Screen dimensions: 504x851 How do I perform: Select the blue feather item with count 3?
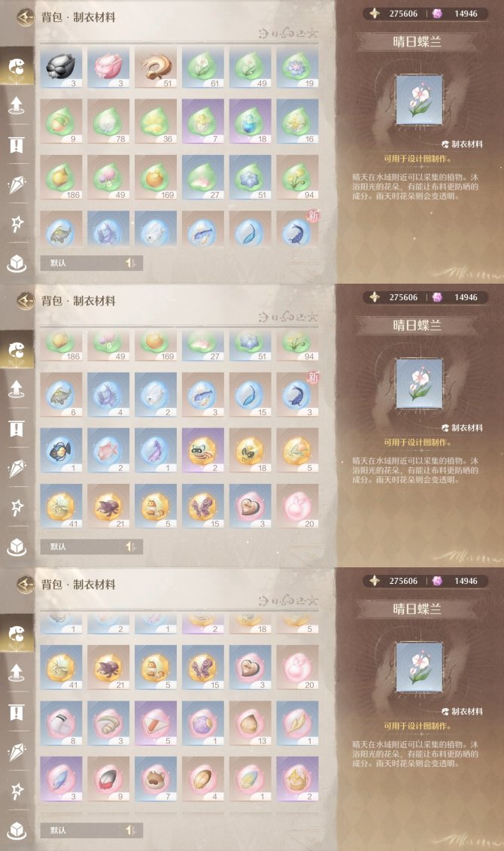click(x=61, y=780)
